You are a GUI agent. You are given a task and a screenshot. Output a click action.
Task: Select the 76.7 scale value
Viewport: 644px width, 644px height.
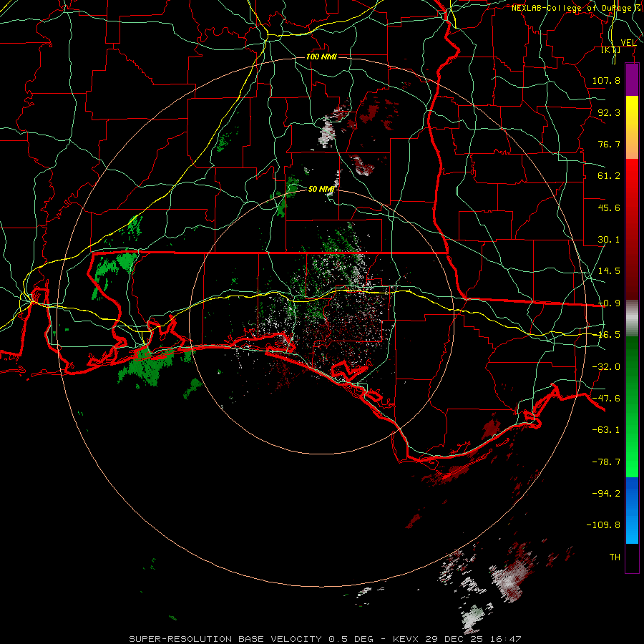click(x=609, y=144)
